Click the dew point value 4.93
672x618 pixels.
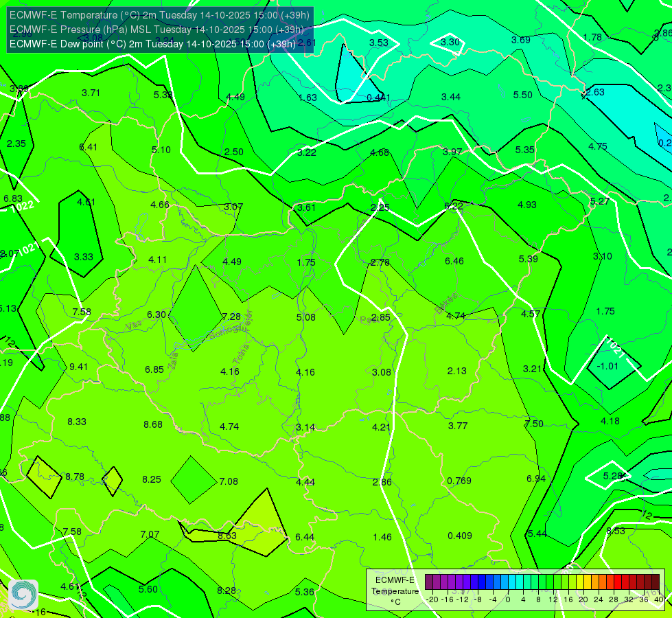pyautogui.click(x=527, y=205)
